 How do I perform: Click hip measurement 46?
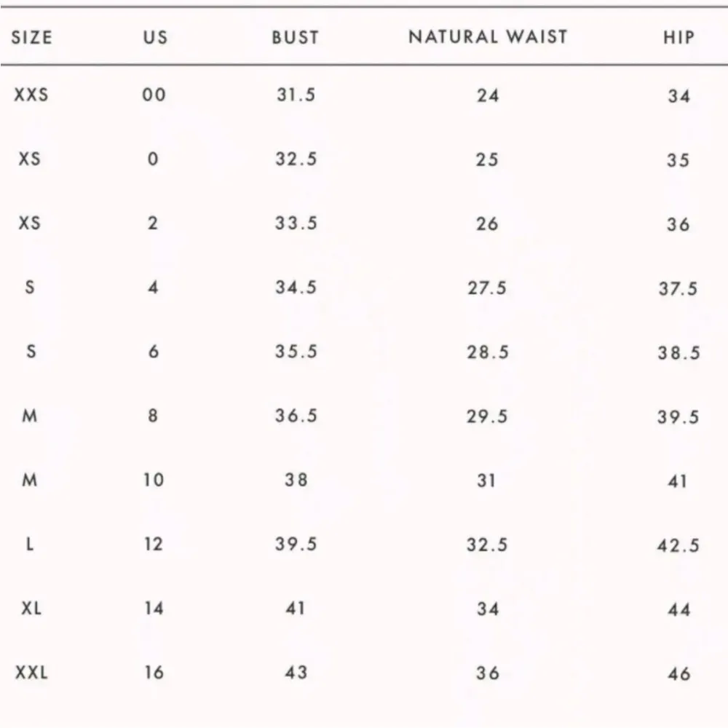tap(678, 674)
